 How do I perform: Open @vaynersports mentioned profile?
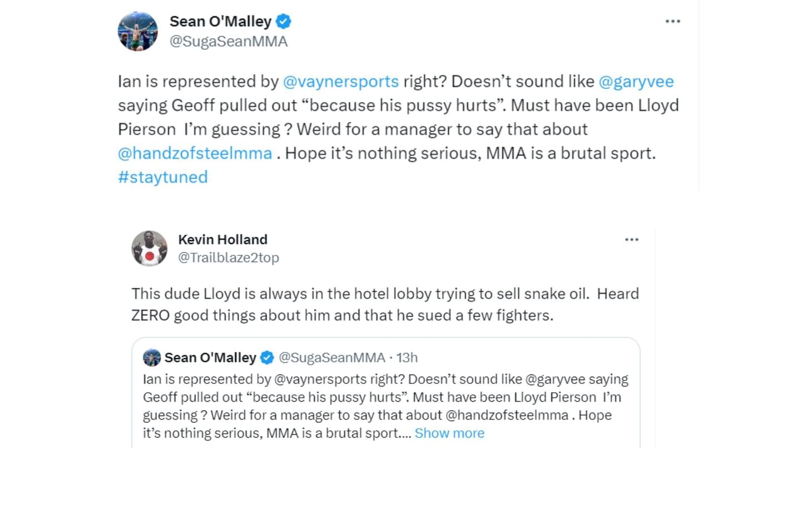(x=340, y=81)
